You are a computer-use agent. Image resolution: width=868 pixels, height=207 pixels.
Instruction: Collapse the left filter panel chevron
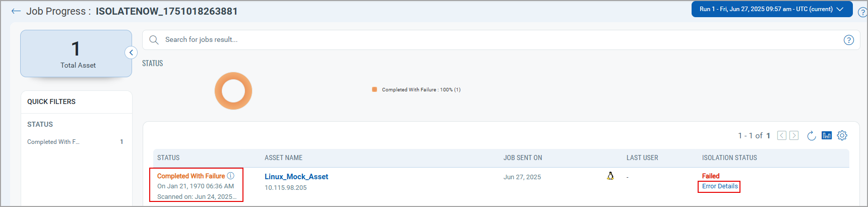131,53
